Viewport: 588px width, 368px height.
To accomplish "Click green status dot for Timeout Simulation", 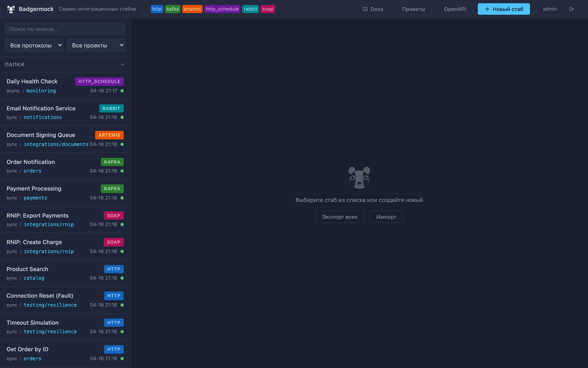I will tap(122, 331).
